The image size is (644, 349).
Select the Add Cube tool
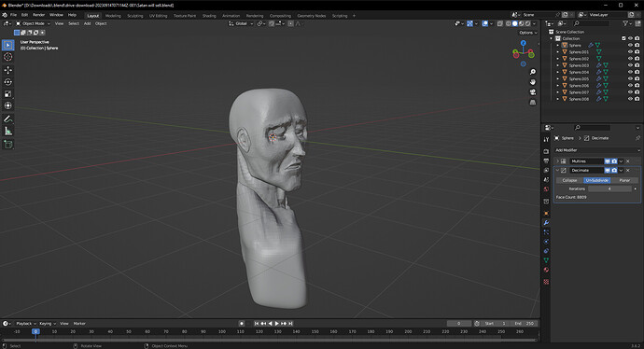click(x=7, y=145)
